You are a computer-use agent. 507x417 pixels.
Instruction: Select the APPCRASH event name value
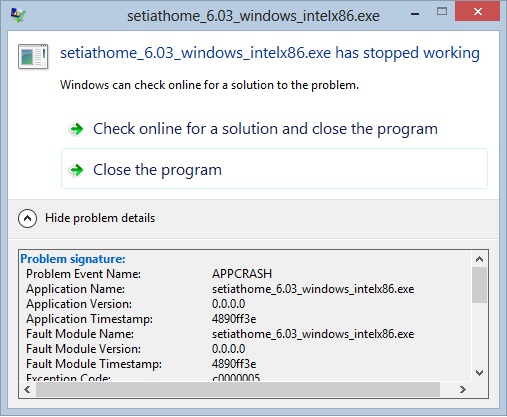point(242,274)
